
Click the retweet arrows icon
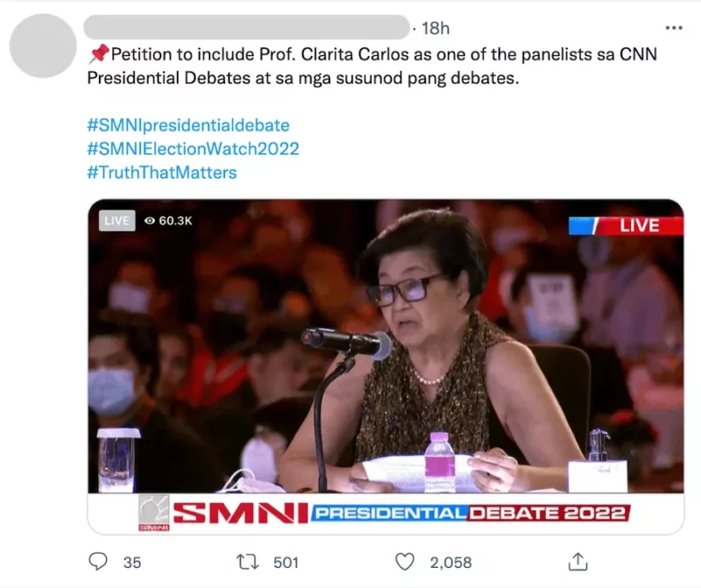click(248, 562)
